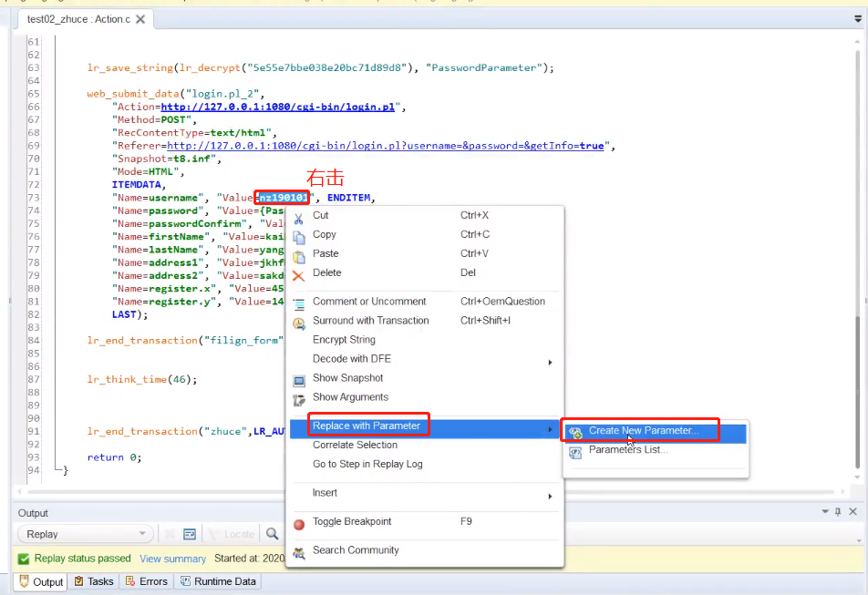Click "Snapshot=t8.inf" on line 70
This screenshot has width=868, height=595.
(164, 159)
